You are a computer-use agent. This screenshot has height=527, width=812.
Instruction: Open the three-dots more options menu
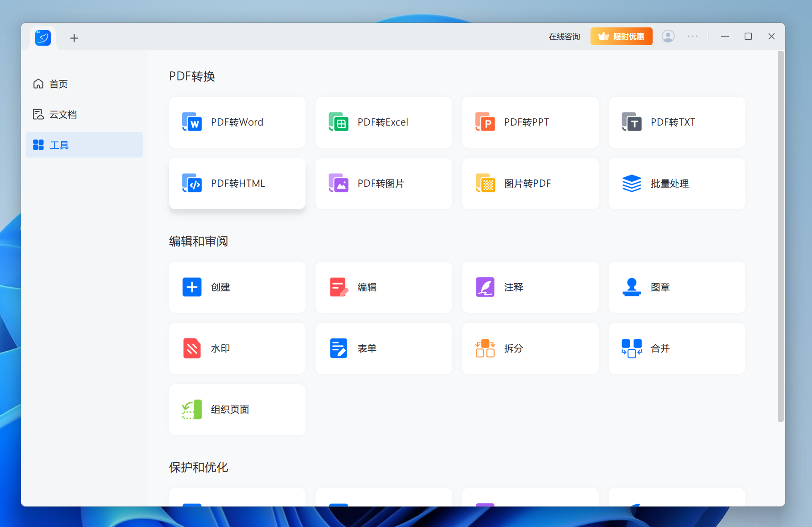(693, 36)
